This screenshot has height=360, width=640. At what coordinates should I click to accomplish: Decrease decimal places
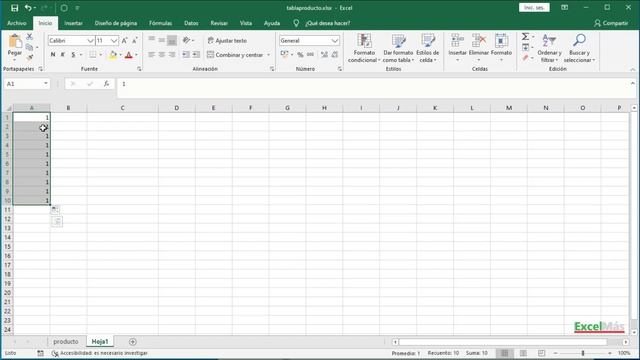[x=335, y=55]
